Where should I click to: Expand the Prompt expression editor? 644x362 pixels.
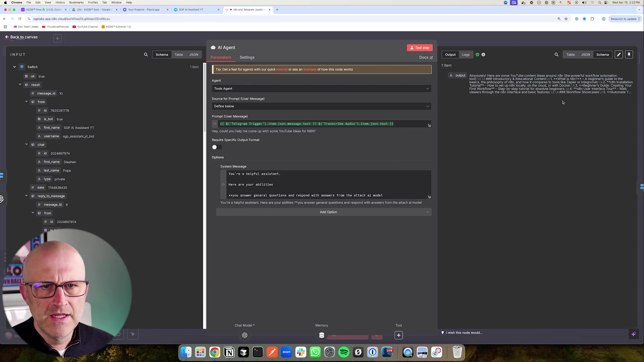click(x=429, y=126)
